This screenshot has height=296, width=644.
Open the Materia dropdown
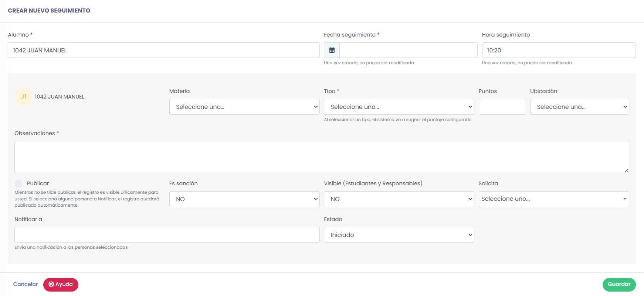(x=244, y=107)
